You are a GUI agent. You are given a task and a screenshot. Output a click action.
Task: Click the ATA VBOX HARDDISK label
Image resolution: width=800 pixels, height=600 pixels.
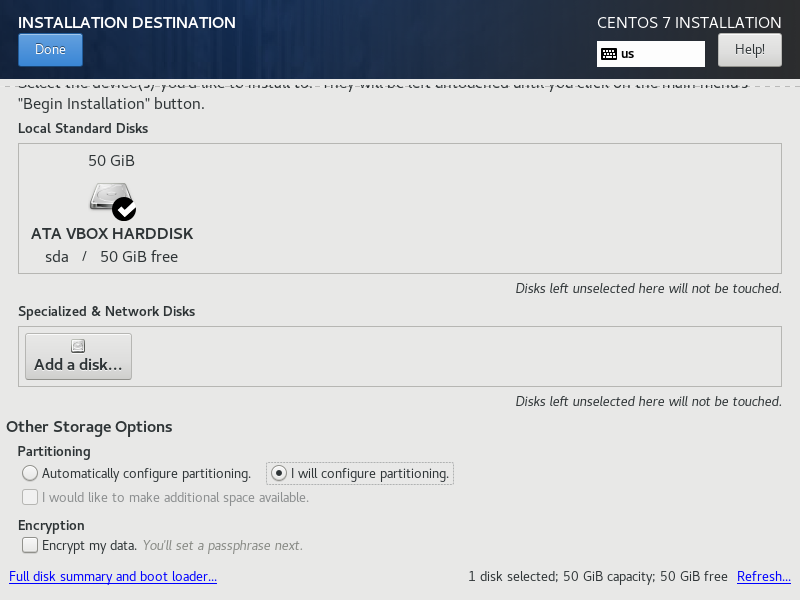coord(112,234)
